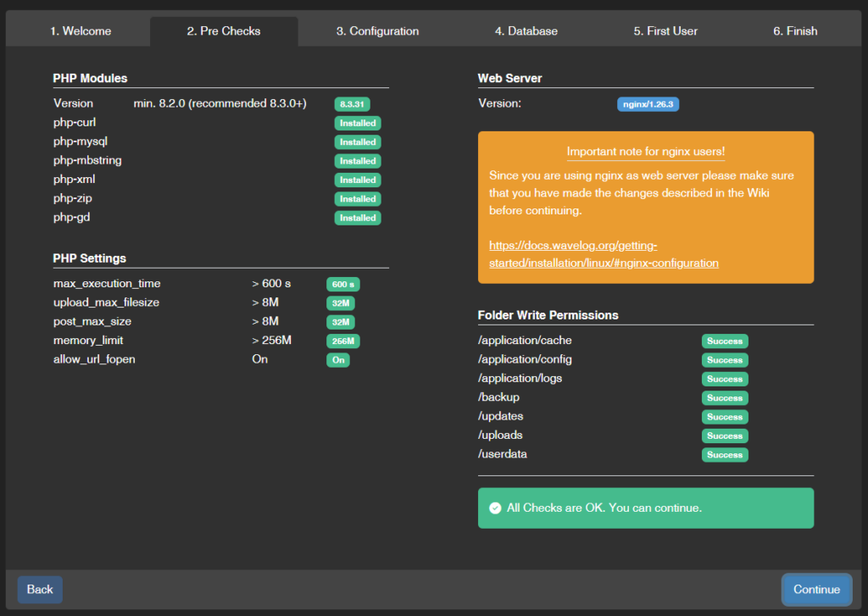Open the 1. Welcome tab
This screenshot has height=616, width=868.
click(81, 31)
